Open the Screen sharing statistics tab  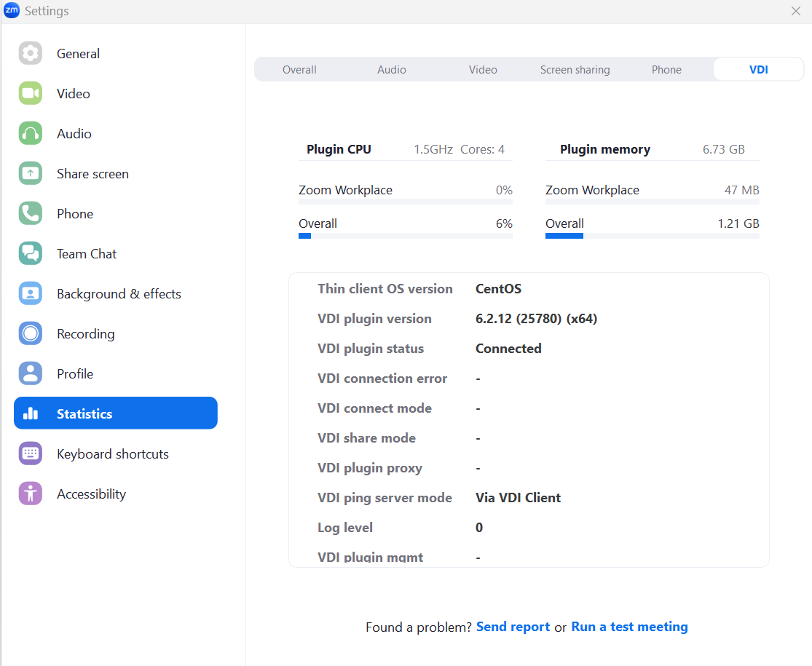click(x=575, y=69)
